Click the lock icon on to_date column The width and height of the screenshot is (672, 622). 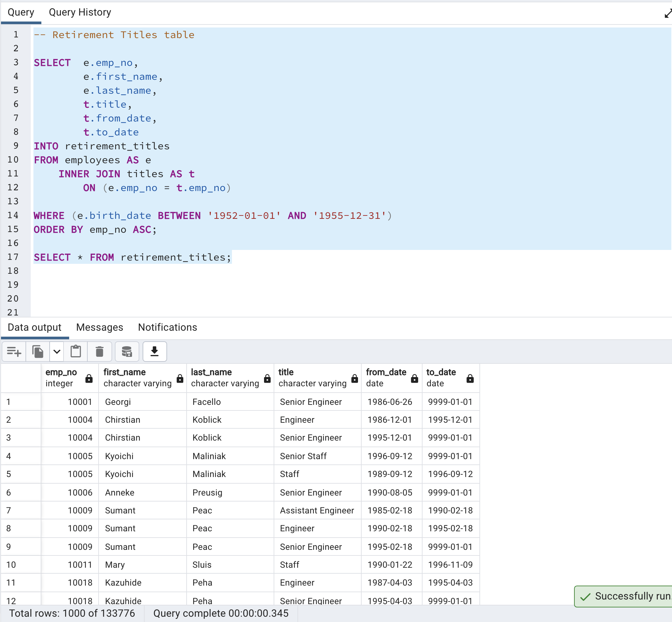click(470, 379)
